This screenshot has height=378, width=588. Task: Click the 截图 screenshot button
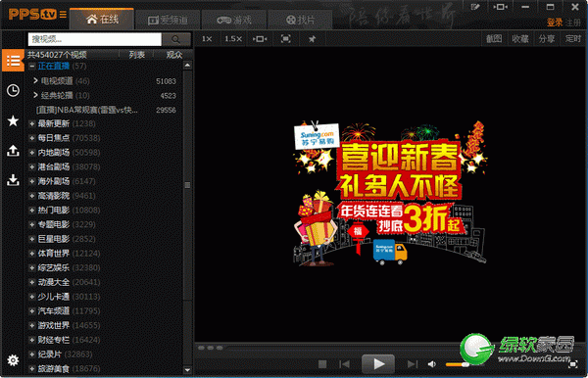pyautogui.click(x=494, y=39)
